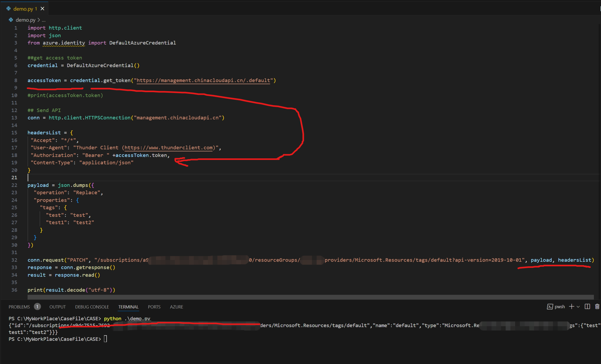
Task: Click the 'python .\demo.py' terminal command
Action: [127, 319]
